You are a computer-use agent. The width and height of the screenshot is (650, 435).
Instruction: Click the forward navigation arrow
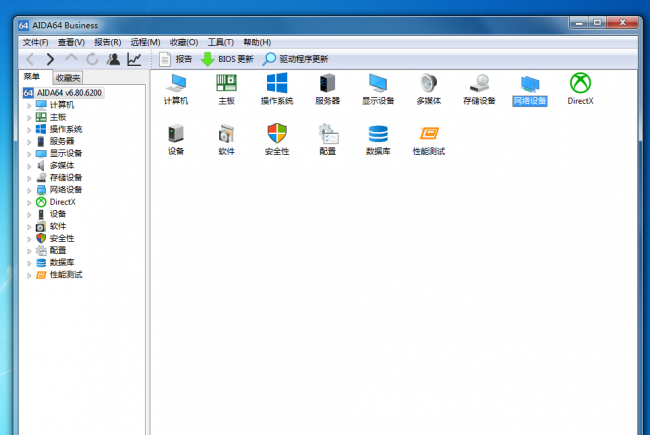pyautogui.click(x=50, y=59)
